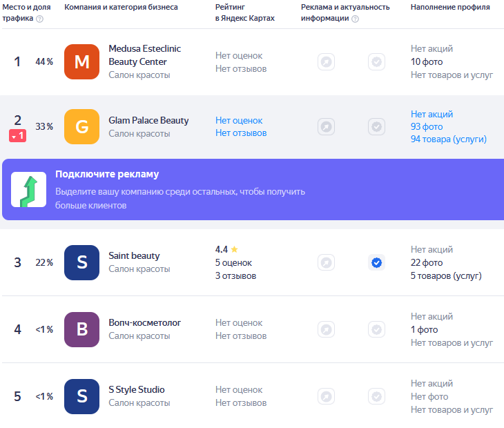This screenshot has height=428, width=504.
Task: Open the '94 товара (услуги)' link
Action: point(448,139)
